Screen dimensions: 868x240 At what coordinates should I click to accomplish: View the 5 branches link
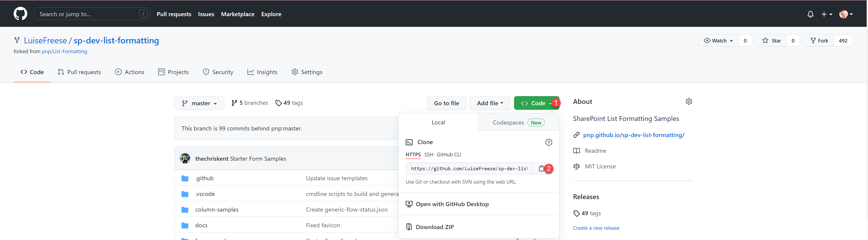[x=250, y=103]
